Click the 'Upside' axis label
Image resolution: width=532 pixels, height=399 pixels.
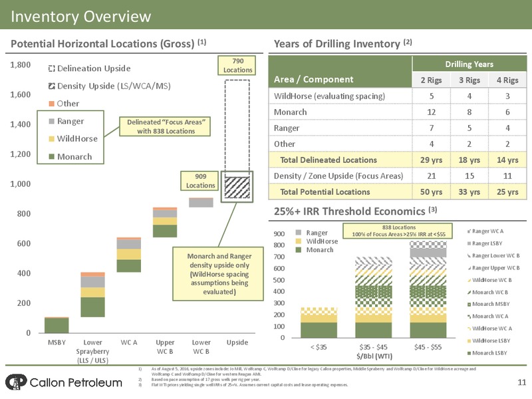[237, 342]
